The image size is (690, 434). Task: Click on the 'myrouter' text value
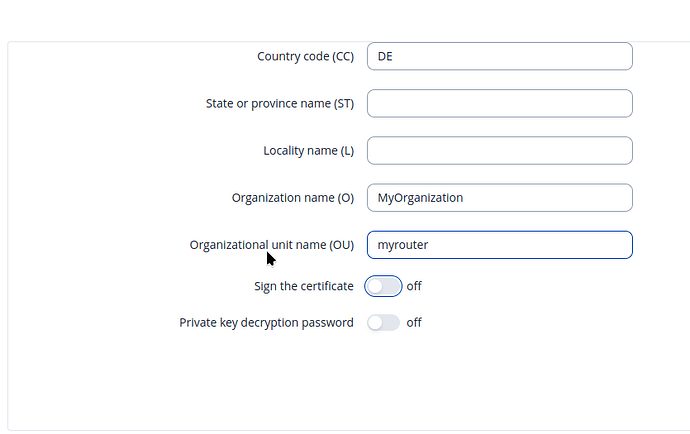click(403, 245)
